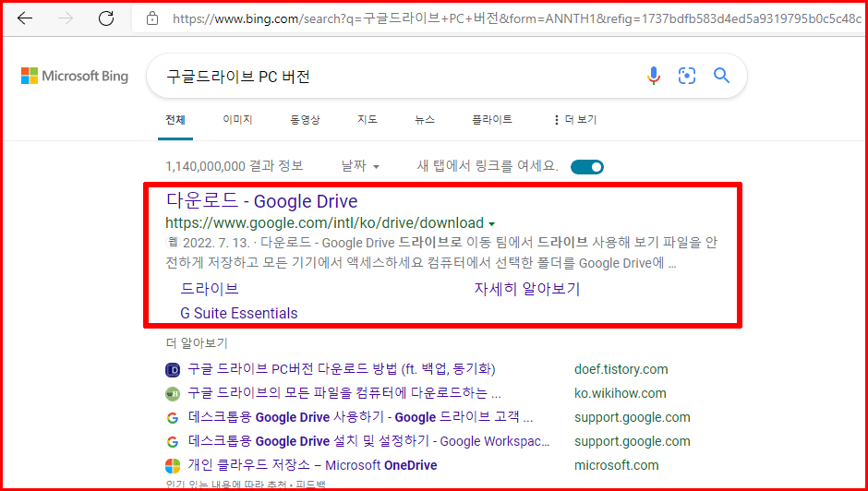The image size is (868, 491).
Task: Go back with the browser back arrow
Action: [x=25, y=18]
